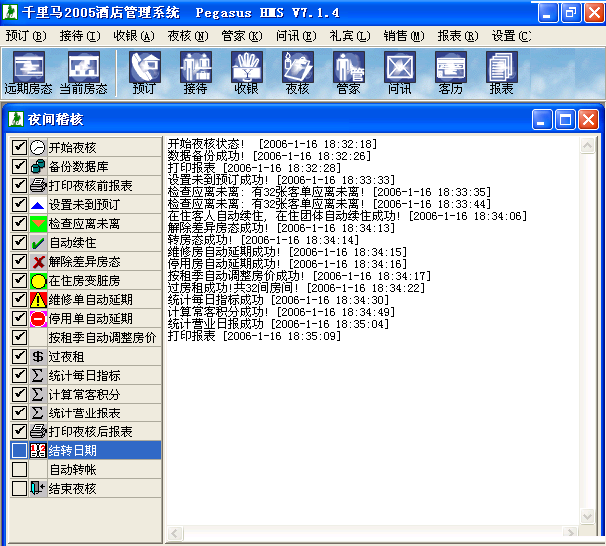The height and width of the screenshot is (546, 606).
Task: Select the 在住房变脏房 step label
Action: pos(84,280)
